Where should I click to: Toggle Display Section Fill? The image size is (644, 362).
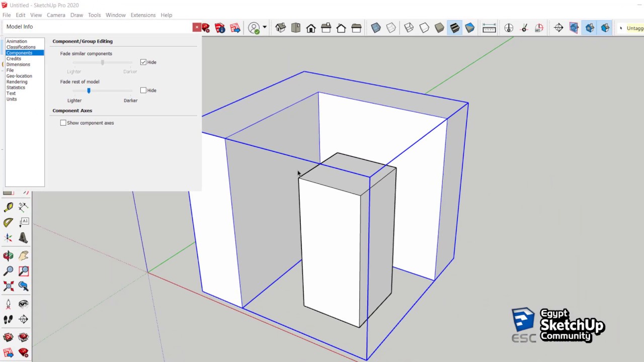pyautogui.click(x=605, y=28)
